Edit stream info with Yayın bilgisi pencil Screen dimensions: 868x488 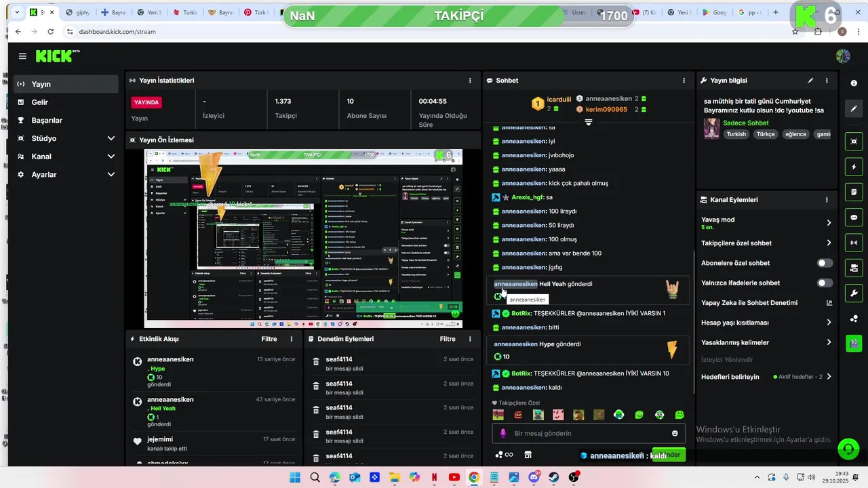[810, 81]
